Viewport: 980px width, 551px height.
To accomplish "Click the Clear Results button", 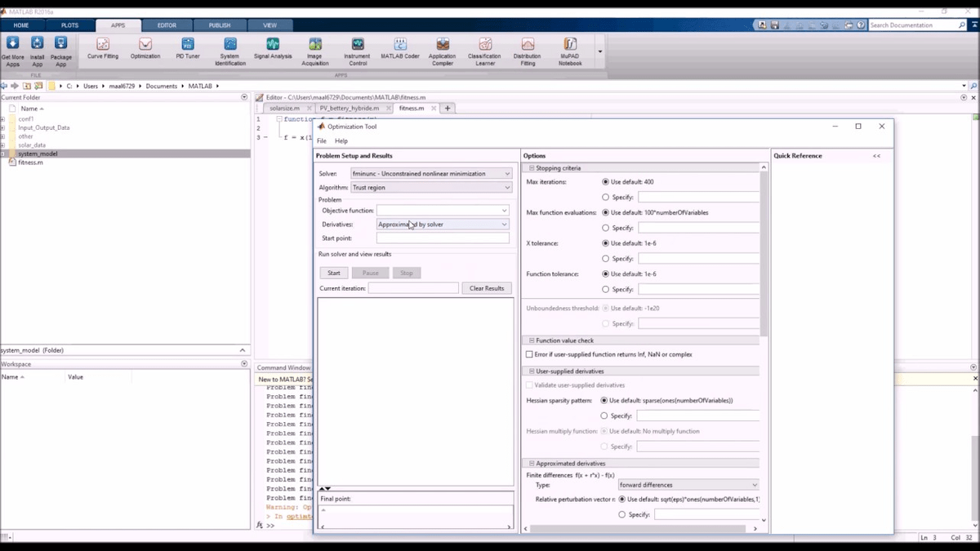I will pyautogui.click(x=487, y=288).
